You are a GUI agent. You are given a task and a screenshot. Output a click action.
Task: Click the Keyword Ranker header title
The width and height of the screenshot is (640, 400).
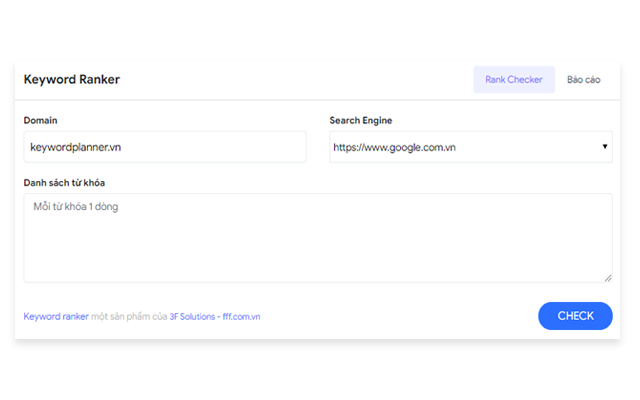[x=71, y=80]
